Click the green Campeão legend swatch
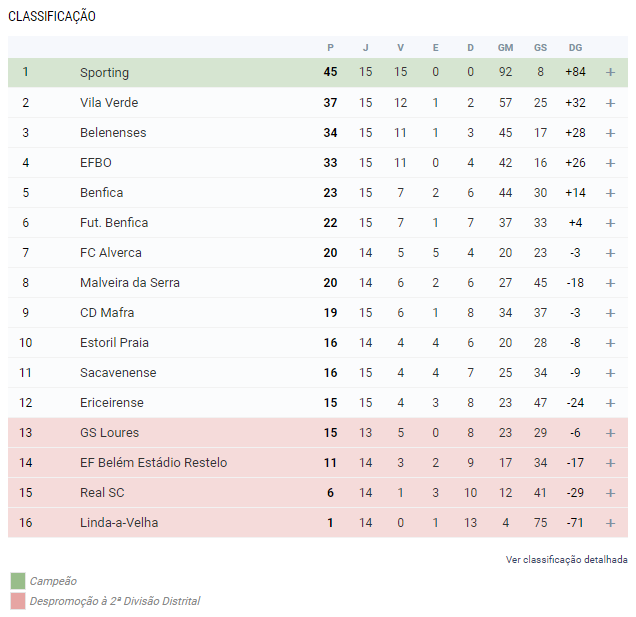The width and height of the screenshot is (636, 617). coord(18,580)
